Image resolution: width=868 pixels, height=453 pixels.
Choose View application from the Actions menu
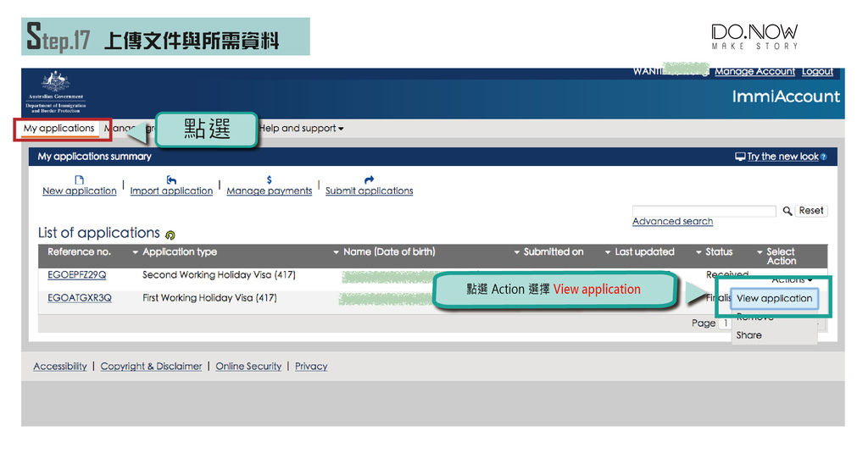[774, 298]
